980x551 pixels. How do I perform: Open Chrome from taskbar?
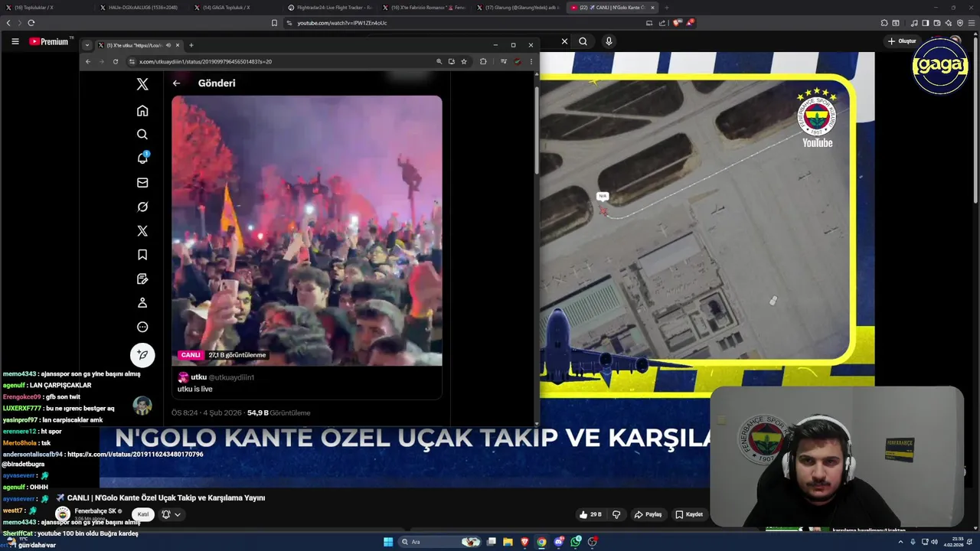tap(541, 542)
